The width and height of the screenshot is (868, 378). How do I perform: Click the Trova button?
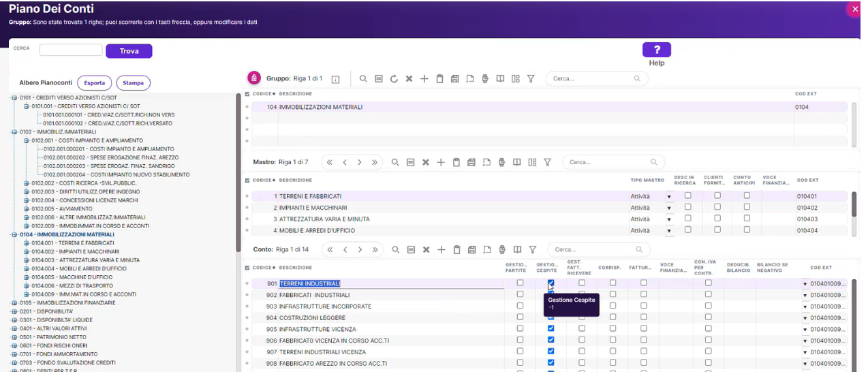pos(129,51)
